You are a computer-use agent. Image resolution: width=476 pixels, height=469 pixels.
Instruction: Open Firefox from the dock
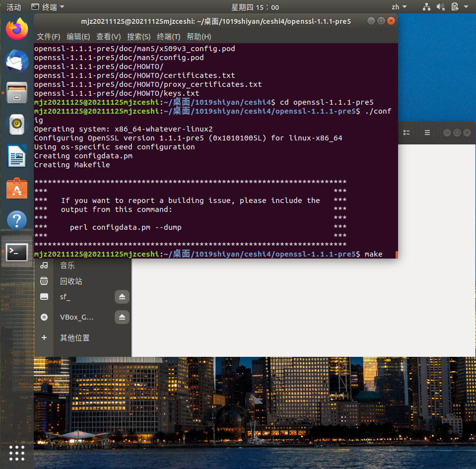(17, 29)
